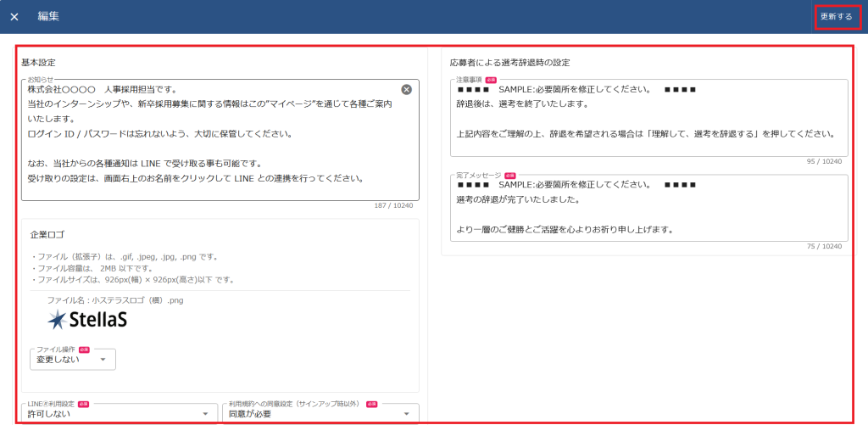The image size is (868, 425).
Task: Clear the お知らせ text using the circled x icon
Action: [x=406, y=90]
